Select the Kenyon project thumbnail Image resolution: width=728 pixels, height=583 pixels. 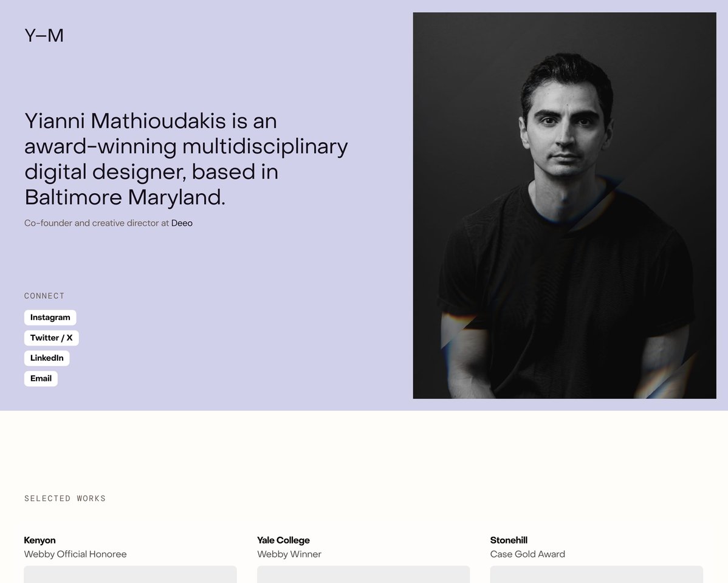coord(129,576)
